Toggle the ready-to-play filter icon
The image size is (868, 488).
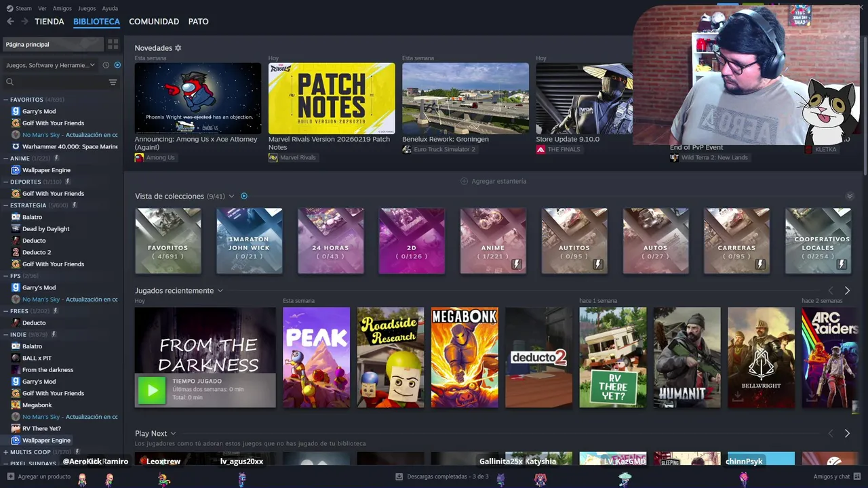(x=117, y=65)
